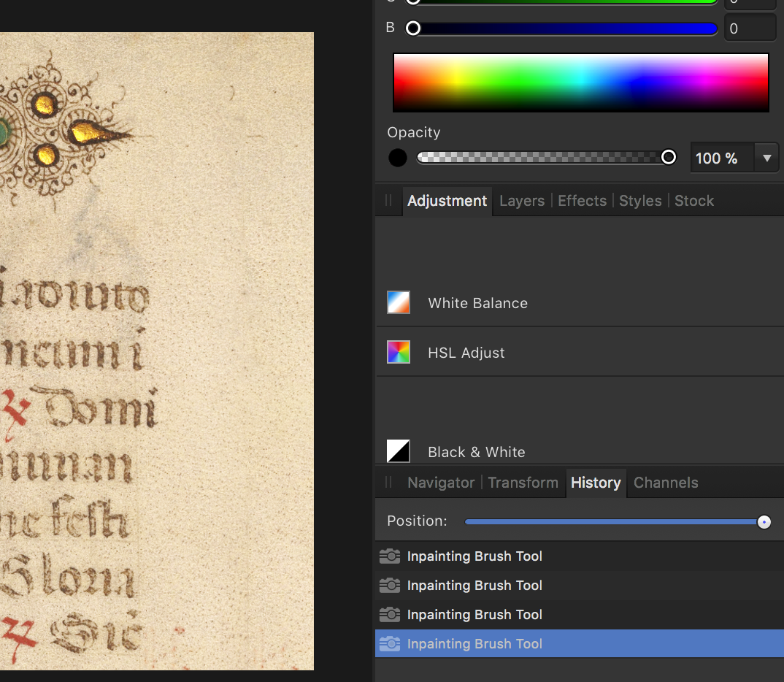Click the blue B channel slider handle
The height and width of the screenshot is (682, 784).
tap(413, 28)
